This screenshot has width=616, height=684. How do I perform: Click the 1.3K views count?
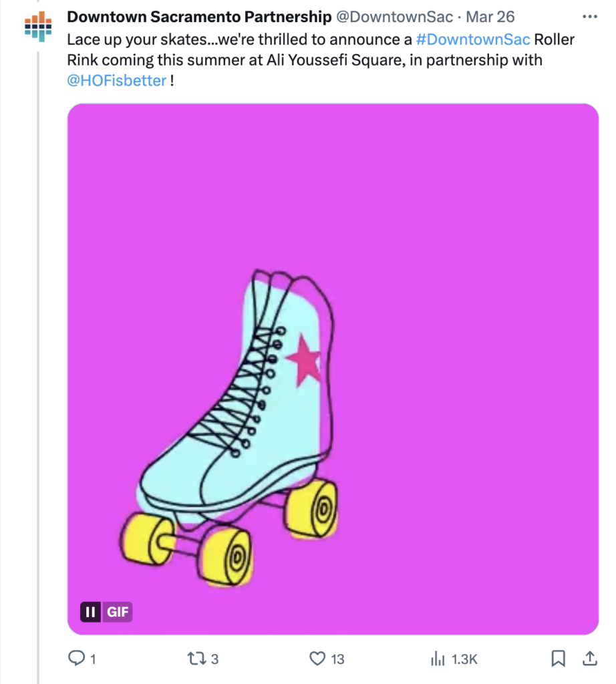click(464, 659)
